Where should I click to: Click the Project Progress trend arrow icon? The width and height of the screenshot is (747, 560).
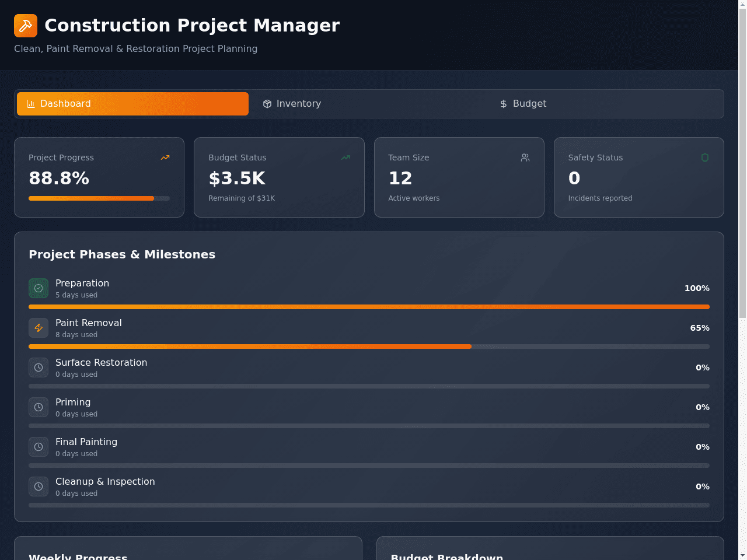pyautogui.click(x=165, y=157)
